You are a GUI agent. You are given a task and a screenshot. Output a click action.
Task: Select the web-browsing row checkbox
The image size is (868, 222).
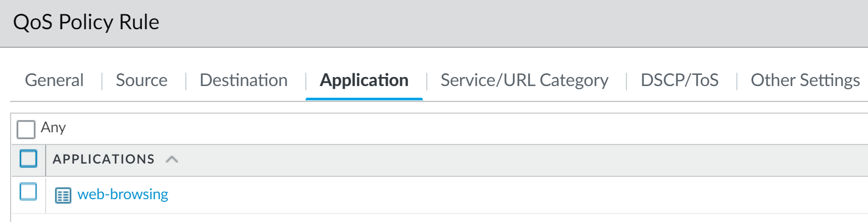(28, 192)
